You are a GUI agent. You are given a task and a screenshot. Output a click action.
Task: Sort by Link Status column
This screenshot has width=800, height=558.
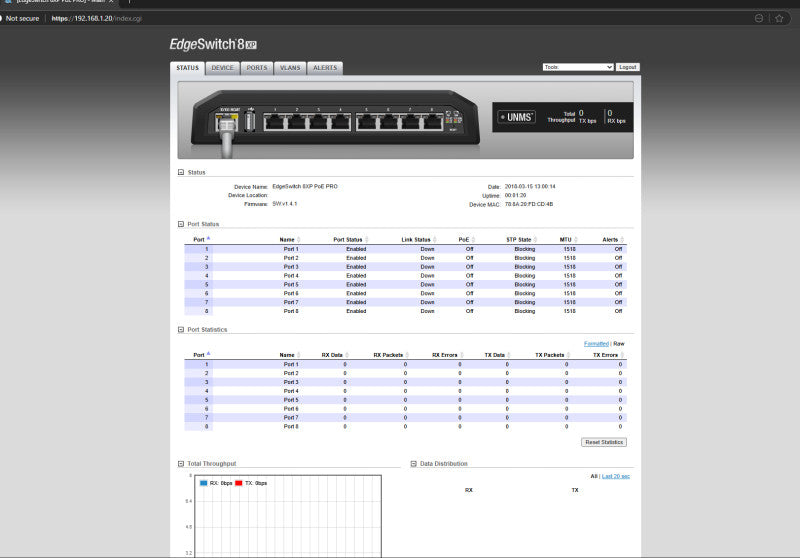419,240
